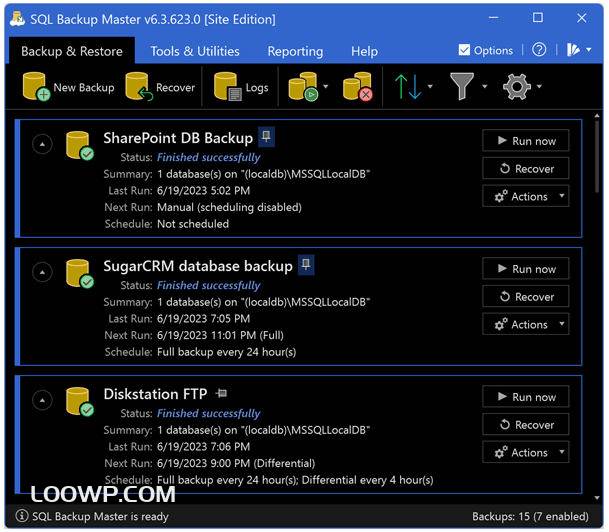Click the info icon in the status bar

coord(22,516)
